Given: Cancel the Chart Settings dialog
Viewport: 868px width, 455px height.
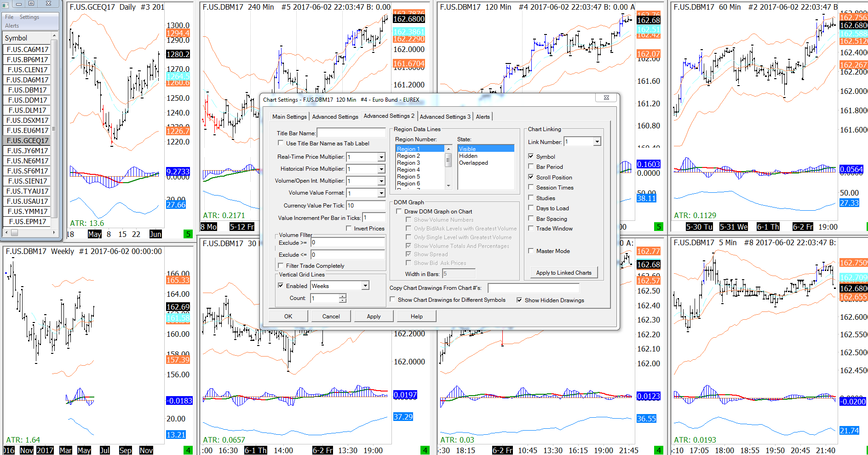Looking at the screenshot, I should pyautogui.click(x=331, y=316).
